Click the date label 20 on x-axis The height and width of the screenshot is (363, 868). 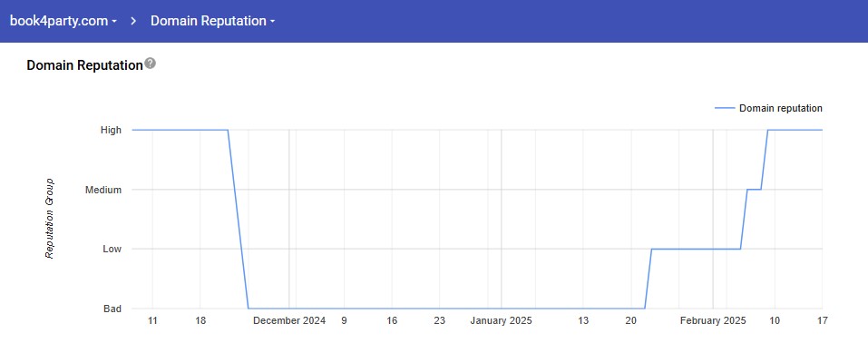[631, 320]
